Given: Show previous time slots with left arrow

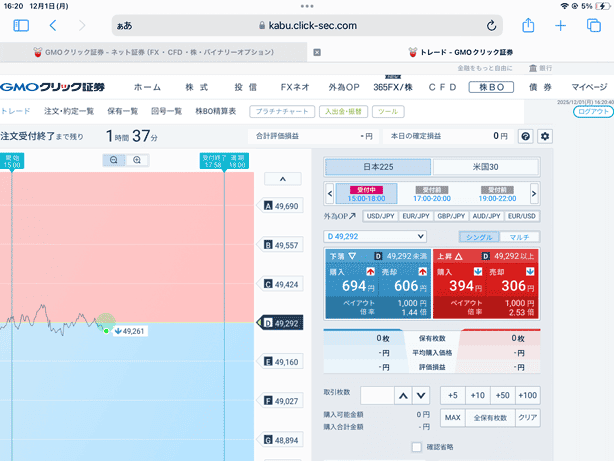Looking at the screenshot, I should pyautogui.click(x=330, y=193).
